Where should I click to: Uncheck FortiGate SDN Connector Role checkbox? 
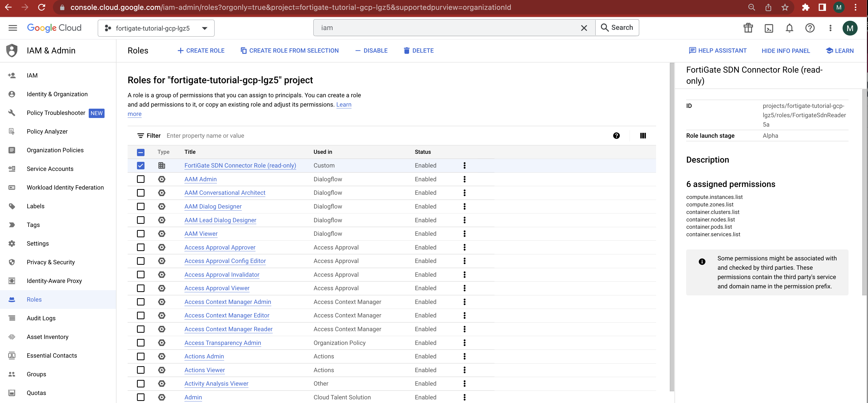pyautogui.click(x=141, y=165)
